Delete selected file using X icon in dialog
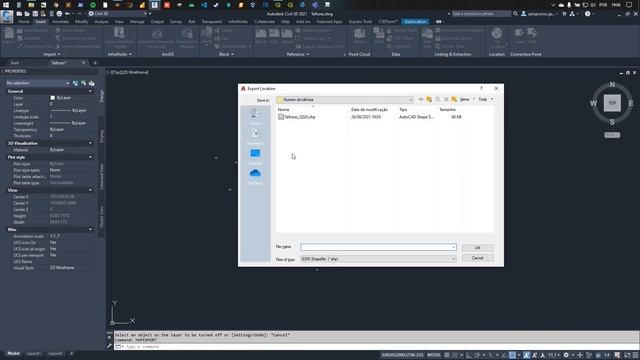 pyautogui.click(x=446, y=100)
